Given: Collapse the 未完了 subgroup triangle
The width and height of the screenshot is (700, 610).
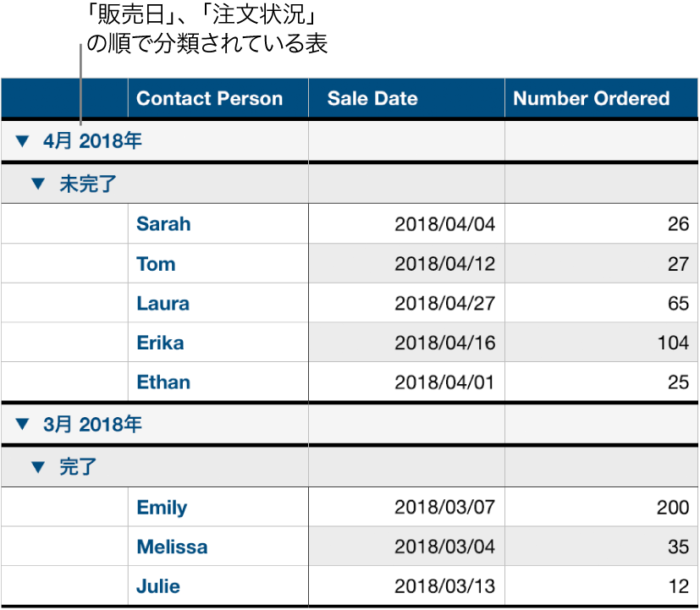Looking at the screenshot, I should pyautogui.click(x=38, y=183).
